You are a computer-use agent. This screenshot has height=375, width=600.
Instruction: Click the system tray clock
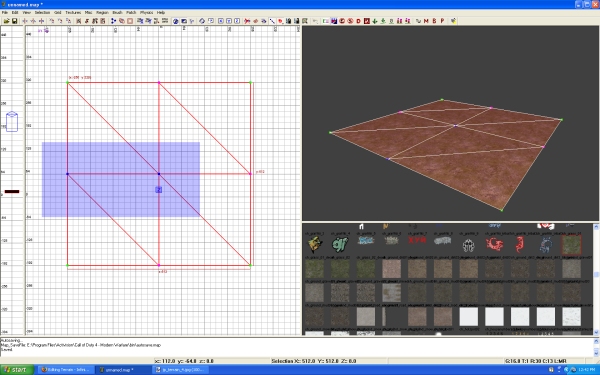click(x=587, y=370)
